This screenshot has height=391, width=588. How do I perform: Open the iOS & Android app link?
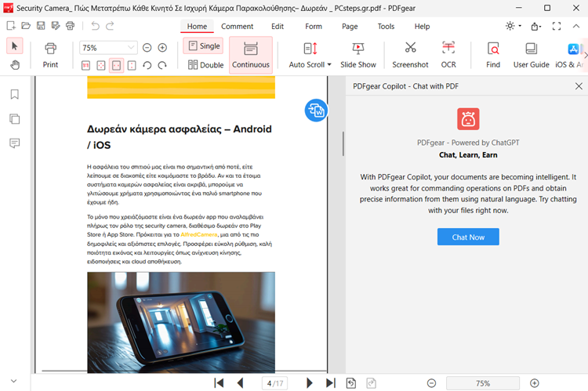pyautogui.click(x=570, y=55)
